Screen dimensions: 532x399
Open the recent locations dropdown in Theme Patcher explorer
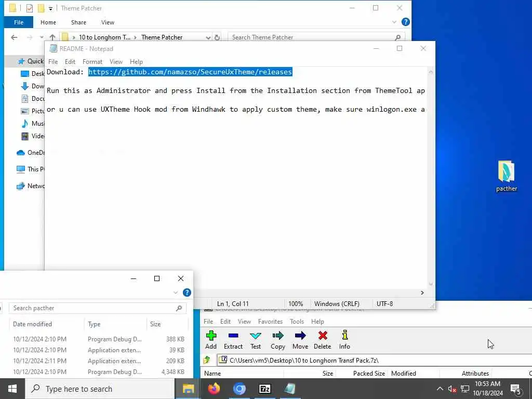(42, 37)
